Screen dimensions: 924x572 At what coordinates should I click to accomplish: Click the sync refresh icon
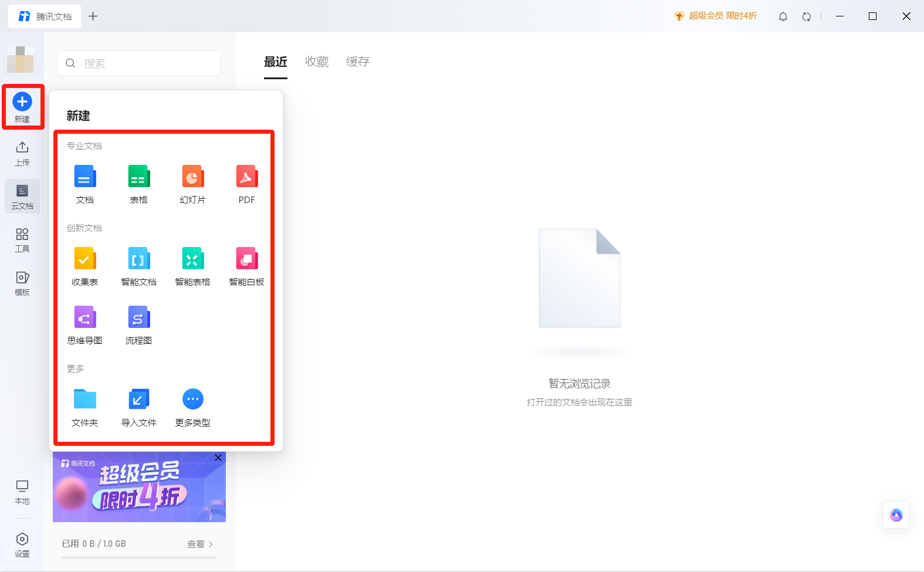[x=807, y=16]
